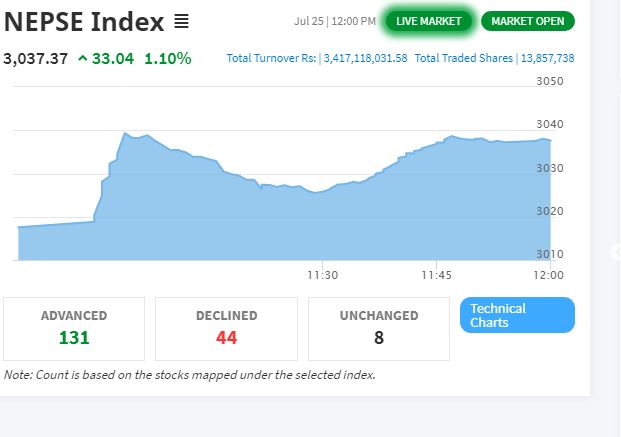Open Technical Charts

pyautogui.click(x=517, y=315)
